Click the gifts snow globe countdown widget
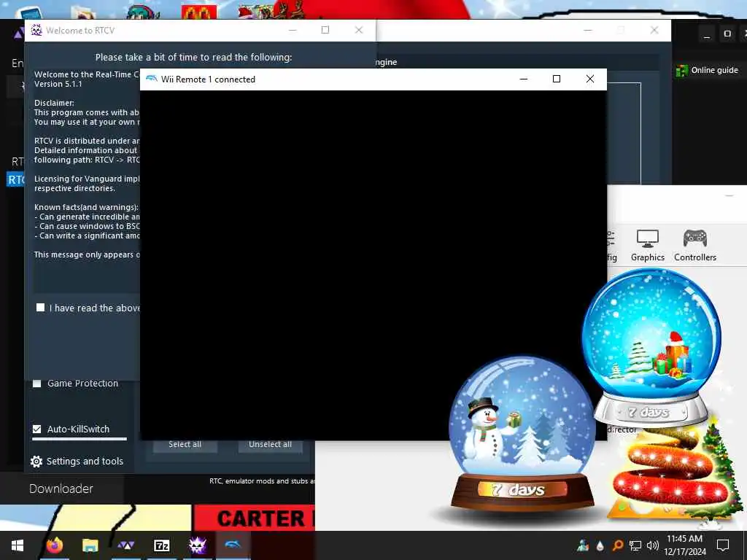The height and width of the screenshot is (560, 747). click(651, 348)
